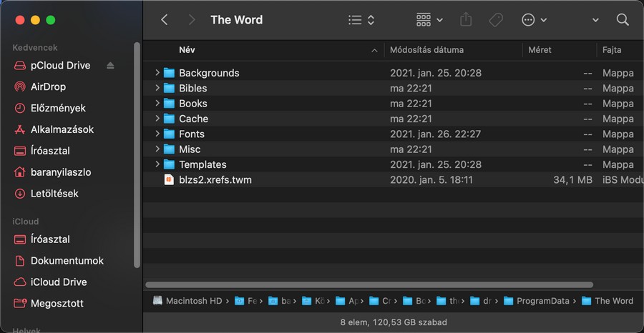
Task: Expand the Cache folder
Action: [157, 118]
